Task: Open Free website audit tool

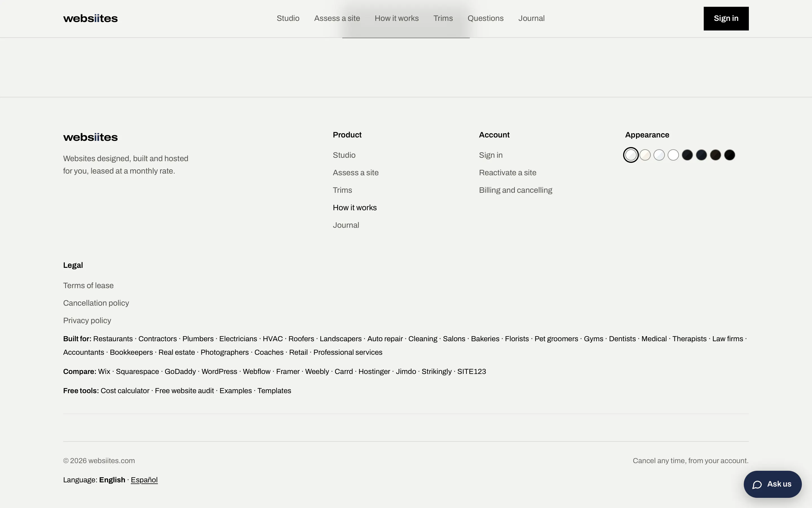Action: point(184,391)
